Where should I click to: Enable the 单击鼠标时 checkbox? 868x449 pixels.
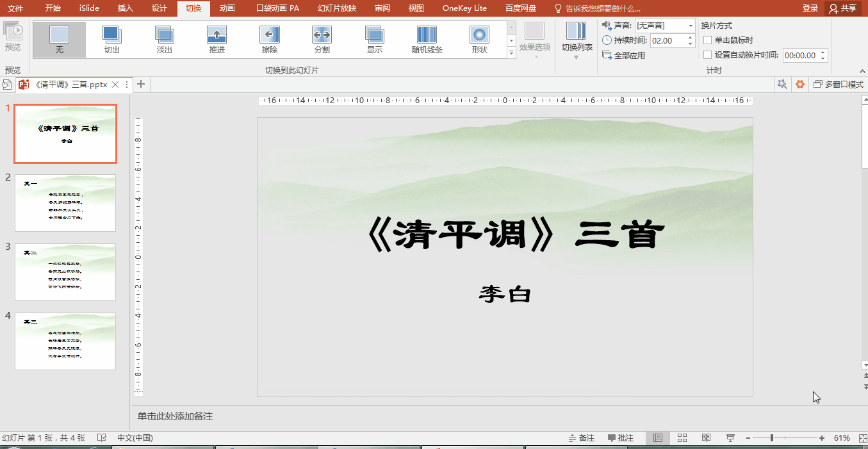tap(708, 40)
